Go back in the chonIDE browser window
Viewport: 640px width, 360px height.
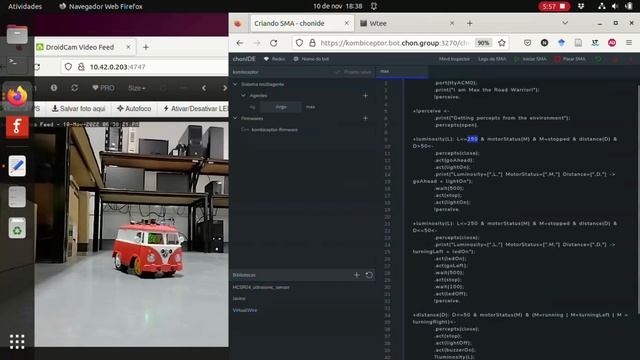click(x=240, y=43)
